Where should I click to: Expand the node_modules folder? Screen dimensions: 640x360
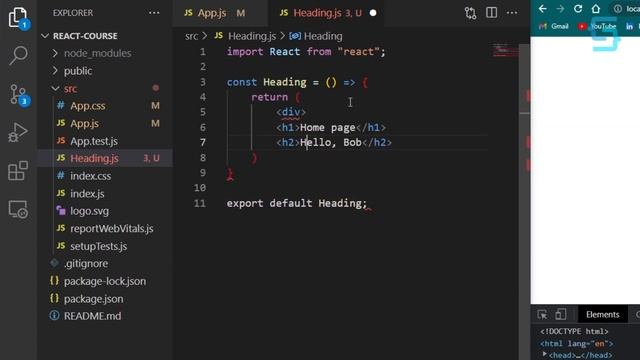point(55,53)
